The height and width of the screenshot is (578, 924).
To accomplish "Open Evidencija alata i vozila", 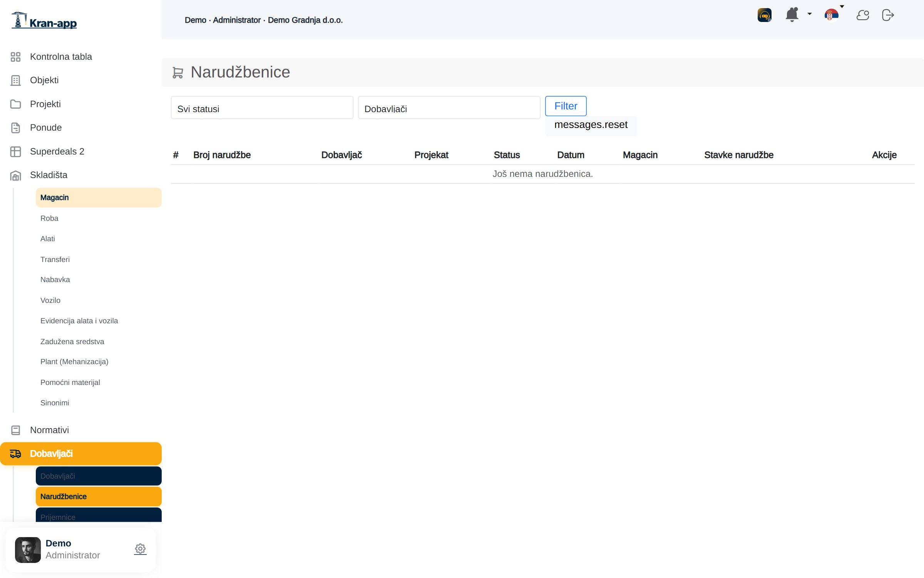I will click(x=99, y=321).
